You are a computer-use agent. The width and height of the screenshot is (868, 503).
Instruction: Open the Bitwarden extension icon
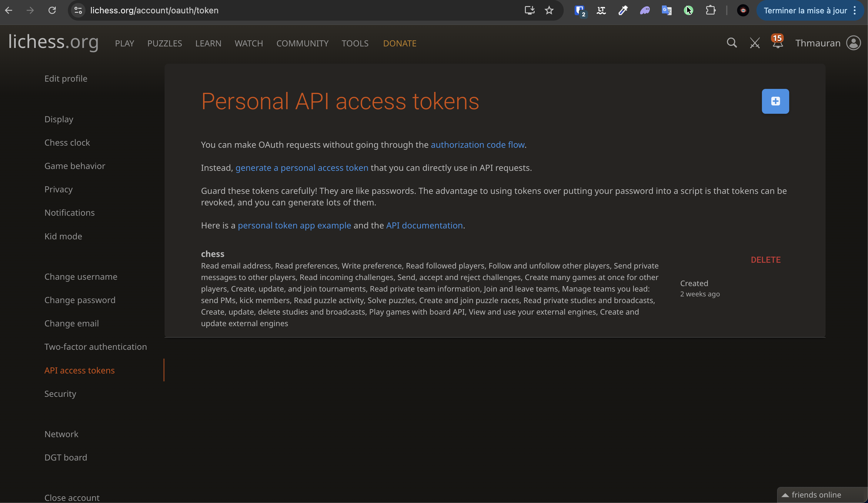coord(580,10)
